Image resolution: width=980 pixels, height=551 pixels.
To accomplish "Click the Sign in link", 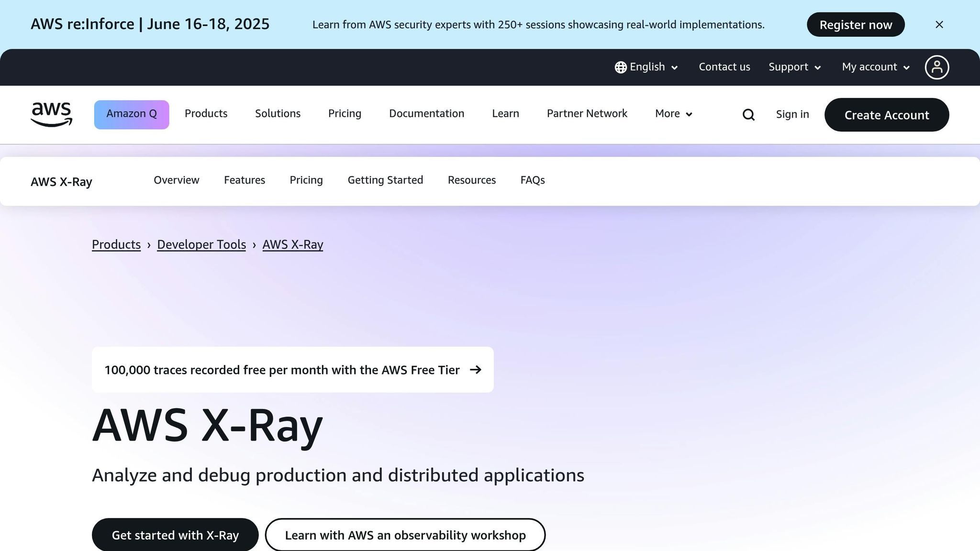I will [792, 114].
